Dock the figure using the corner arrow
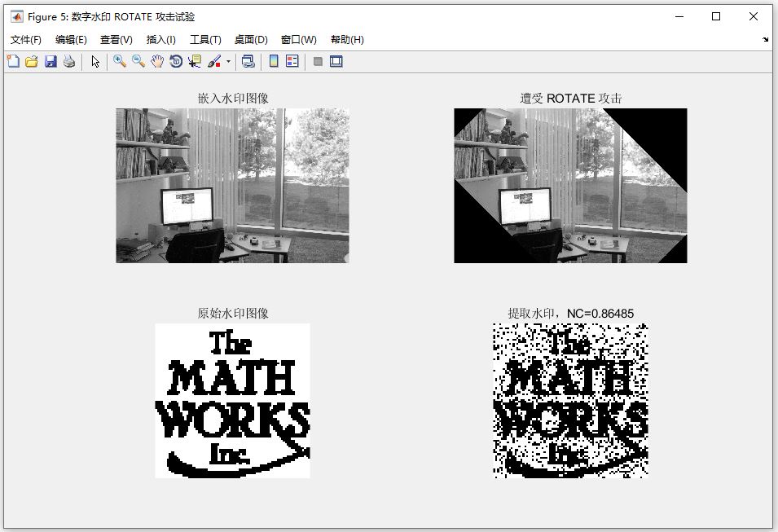 point(765,40)
